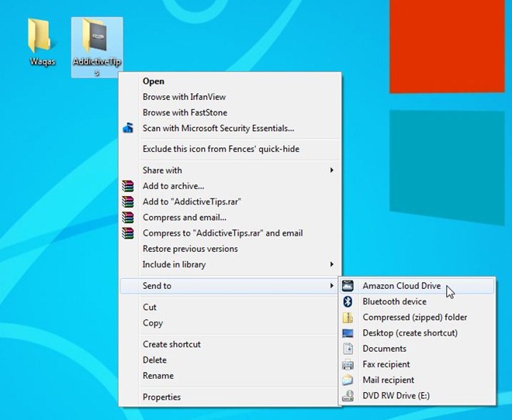Choose Add to archive... entry
Viewport: 512px width, 420px height.
coord(230,186)
